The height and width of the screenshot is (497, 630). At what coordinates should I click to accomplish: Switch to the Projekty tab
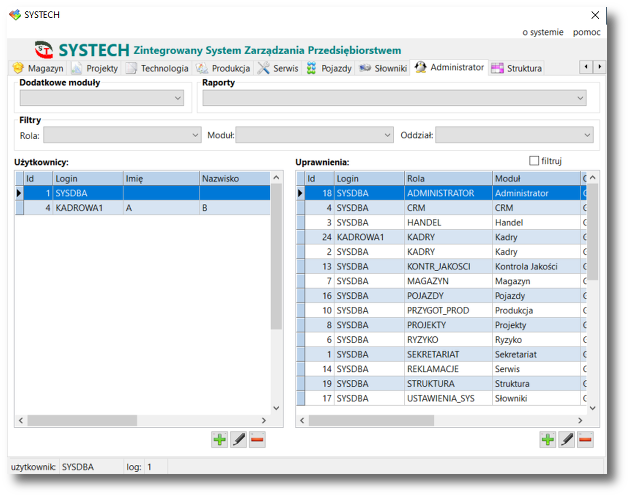tap(96, 68)
